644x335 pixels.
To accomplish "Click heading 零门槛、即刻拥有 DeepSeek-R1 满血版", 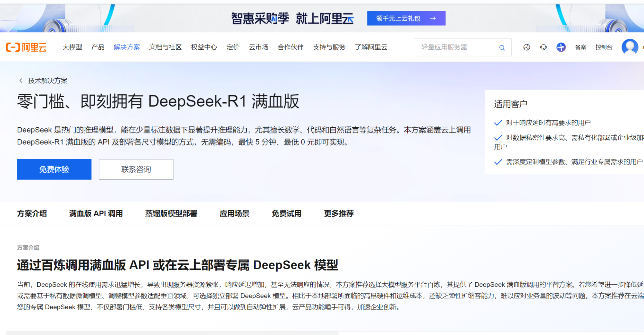I will tap(158, 101).
